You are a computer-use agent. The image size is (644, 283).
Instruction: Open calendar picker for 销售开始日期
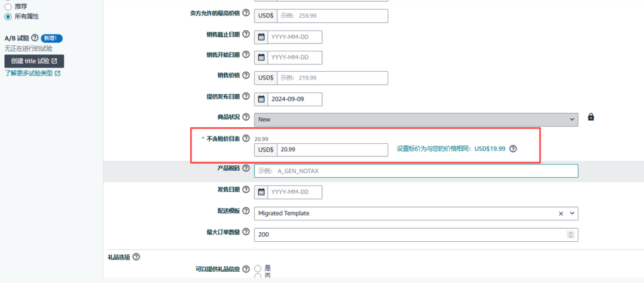[261, 57]
